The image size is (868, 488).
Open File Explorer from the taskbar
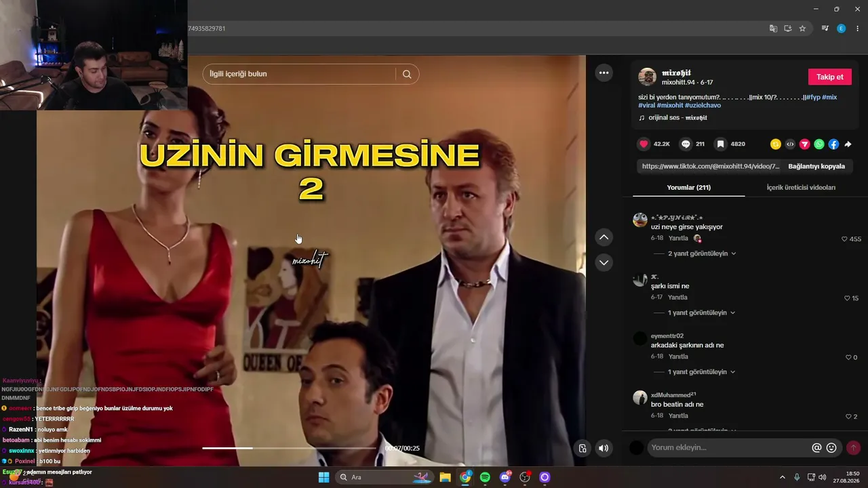pyautogui.click(x=445, y=477)
